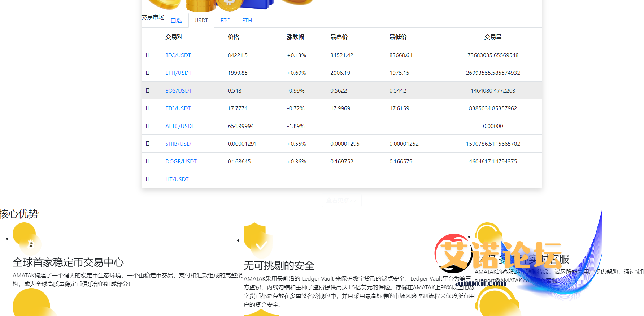Image resolution: width=644 pixels, height=316 pixels.
Task: Click the 交易市场 label
Action: 153,17
